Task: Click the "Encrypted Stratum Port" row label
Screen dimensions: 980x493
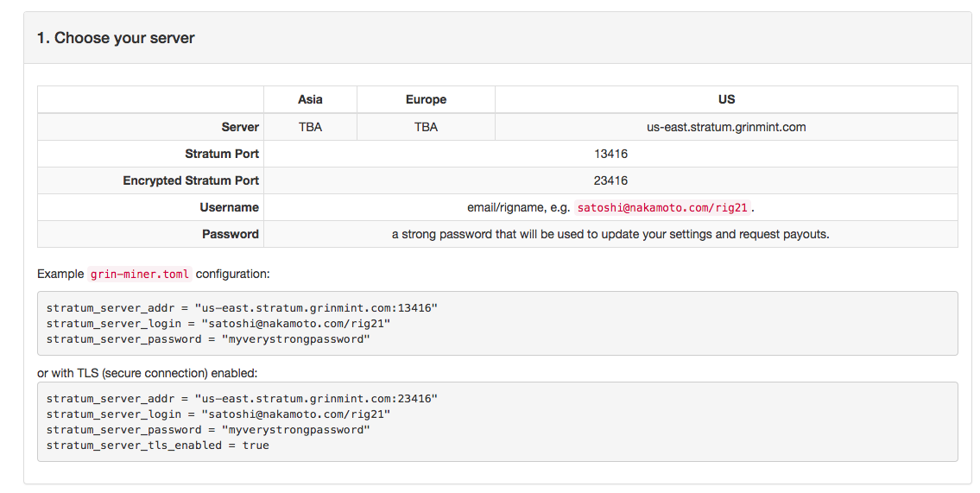Action: [x=191, y=180]
